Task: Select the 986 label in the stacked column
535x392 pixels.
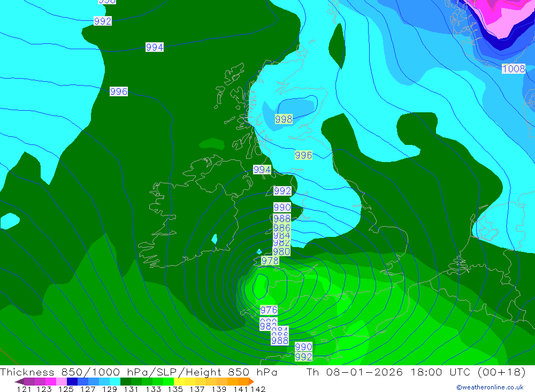Action: tap(282, 228)
